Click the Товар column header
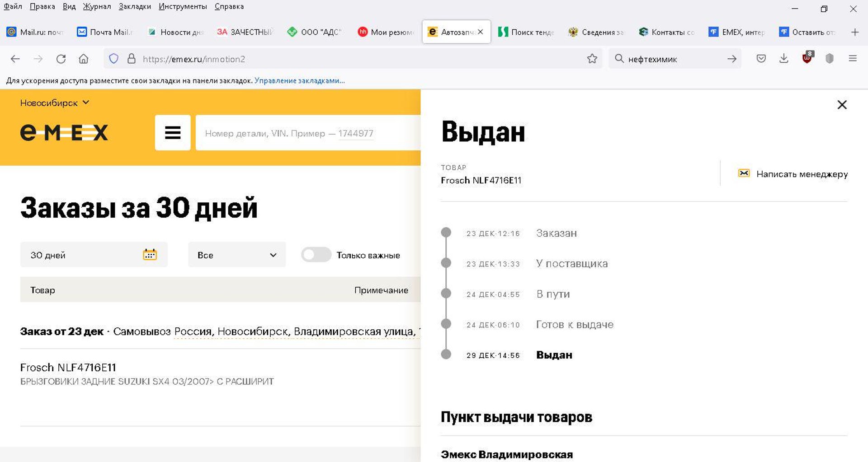The width and height of the screenshot is (868, 462). pos(42,290)
